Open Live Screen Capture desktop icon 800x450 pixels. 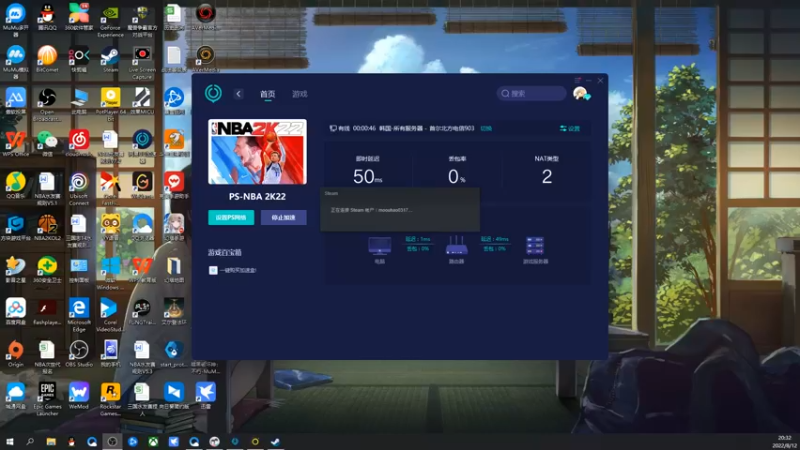(142, 62)
